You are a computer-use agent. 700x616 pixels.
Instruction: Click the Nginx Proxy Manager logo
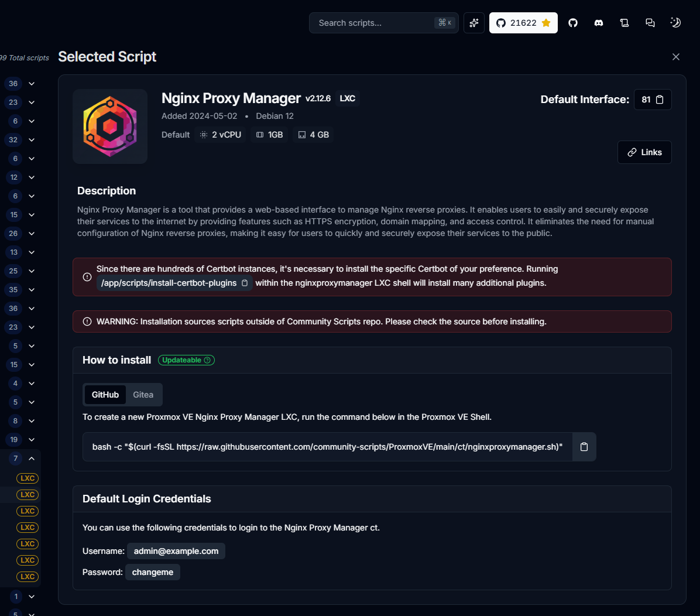pyautogui.click(x=110, y=126)
